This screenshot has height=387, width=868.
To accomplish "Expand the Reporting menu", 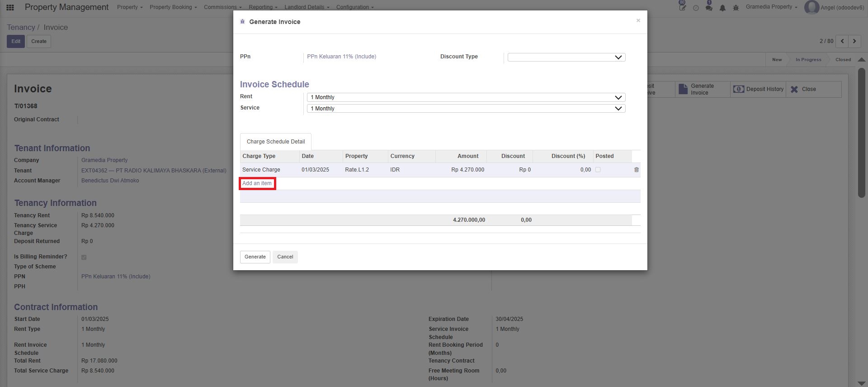I will click(263, 7).
